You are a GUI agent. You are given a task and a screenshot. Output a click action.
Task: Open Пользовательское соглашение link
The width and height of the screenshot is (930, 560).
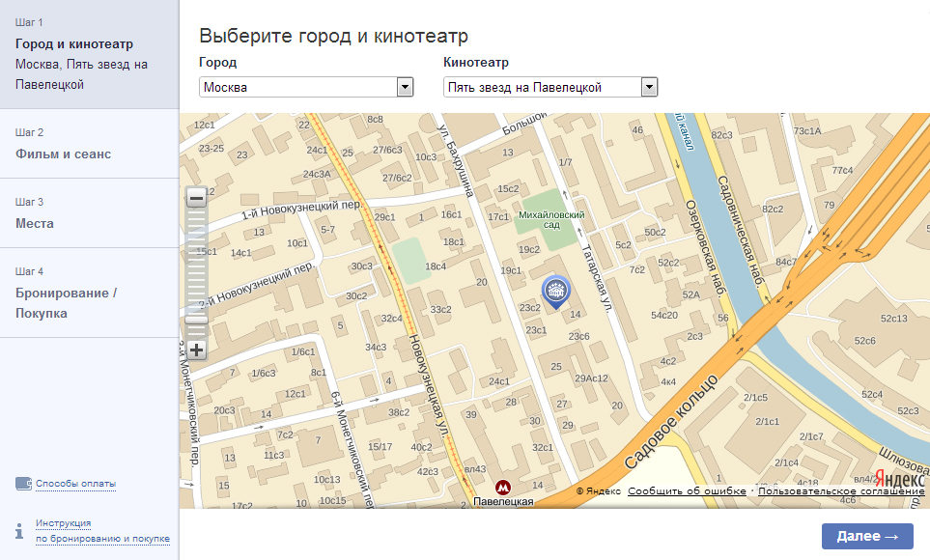841,491
